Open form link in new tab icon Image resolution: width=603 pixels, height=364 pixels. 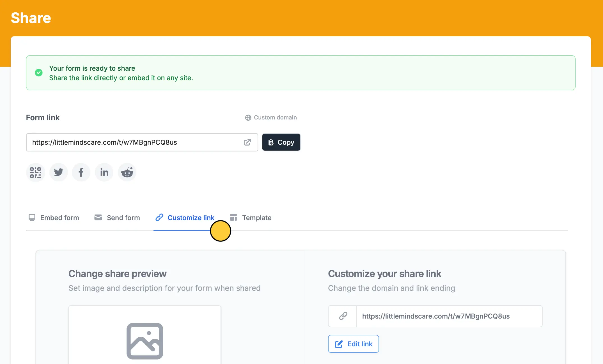point(247,142)
